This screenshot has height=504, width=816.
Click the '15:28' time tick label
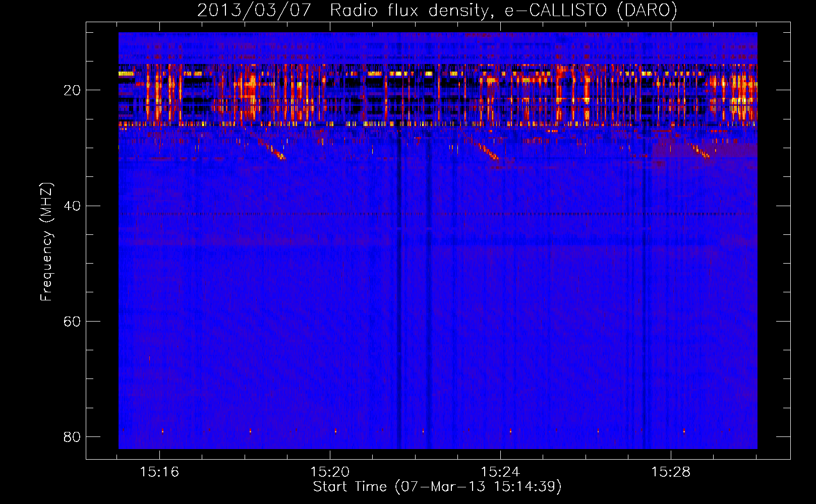click(671, 472)
